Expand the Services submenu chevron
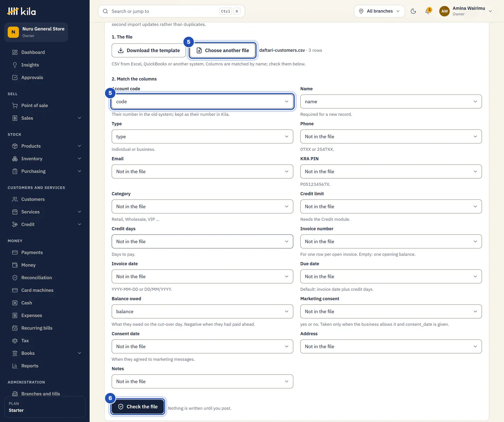Screen dimensions: 504x422 coord(79,212)
